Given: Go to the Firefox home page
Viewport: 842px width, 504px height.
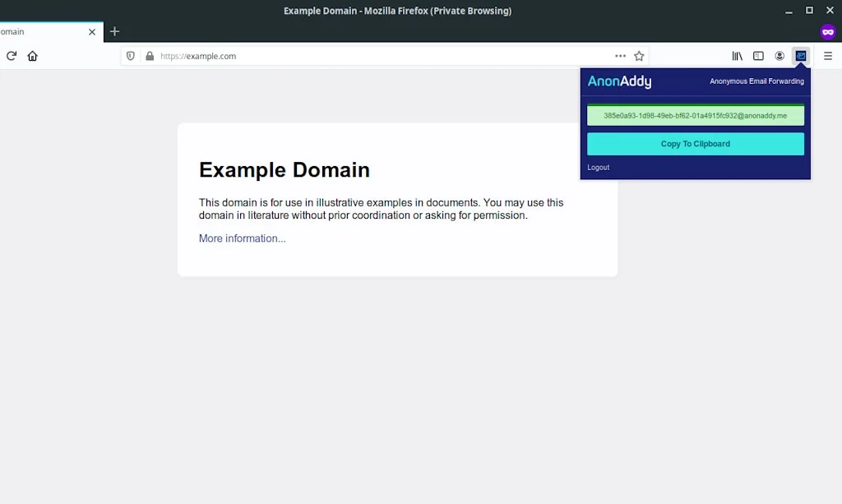Looking at the screenshot, I should click(x=33, y=56).
